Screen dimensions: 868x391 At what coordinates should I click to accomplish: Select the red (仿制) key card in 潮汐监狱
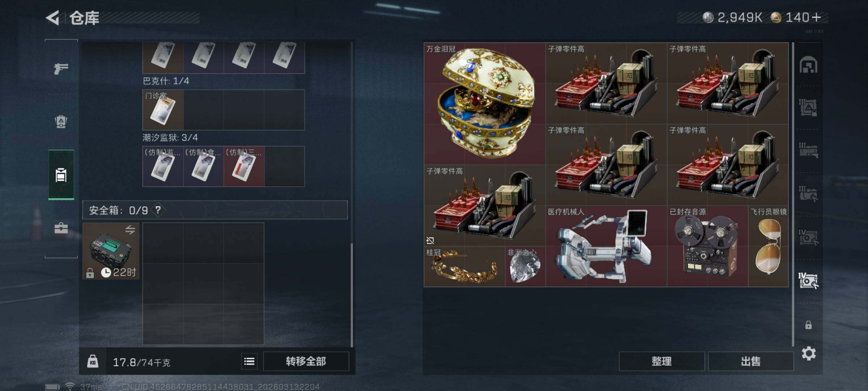pos(244,167)
